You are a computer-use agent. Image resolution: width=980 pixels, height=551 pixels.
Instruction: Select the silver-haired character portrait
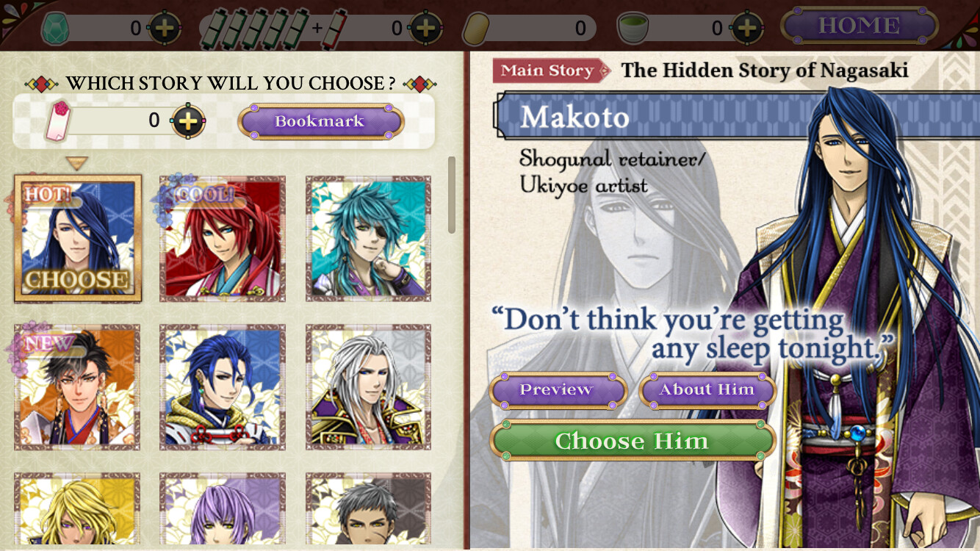click(x=368, y=387)
